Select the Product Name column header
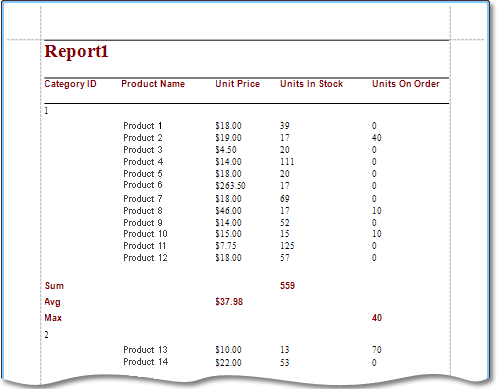The height and width of the screenshot is (389, 497). point(153,84)
